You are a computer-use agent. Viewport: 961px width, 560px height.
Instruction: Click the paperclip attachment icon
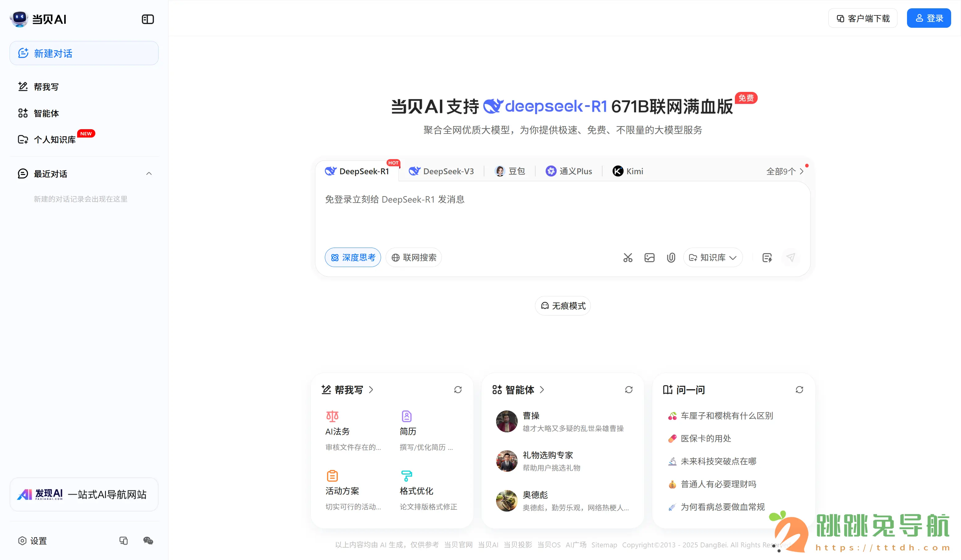click(x=671, y=258)
